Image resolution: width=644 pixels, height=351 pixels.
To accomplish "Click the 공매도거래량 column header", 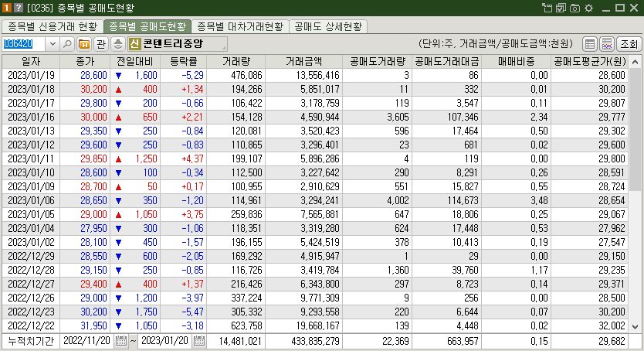I will 378,62.
